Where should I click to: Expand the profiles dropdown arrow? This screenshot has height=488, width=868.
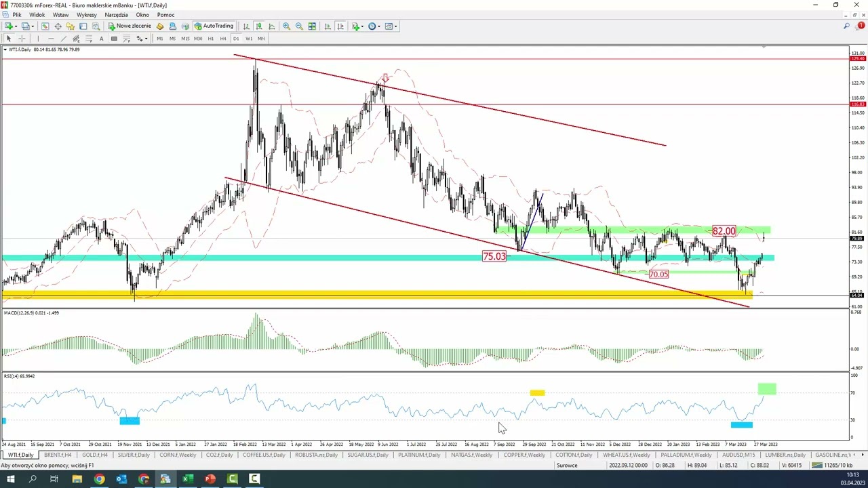point(33,26)
